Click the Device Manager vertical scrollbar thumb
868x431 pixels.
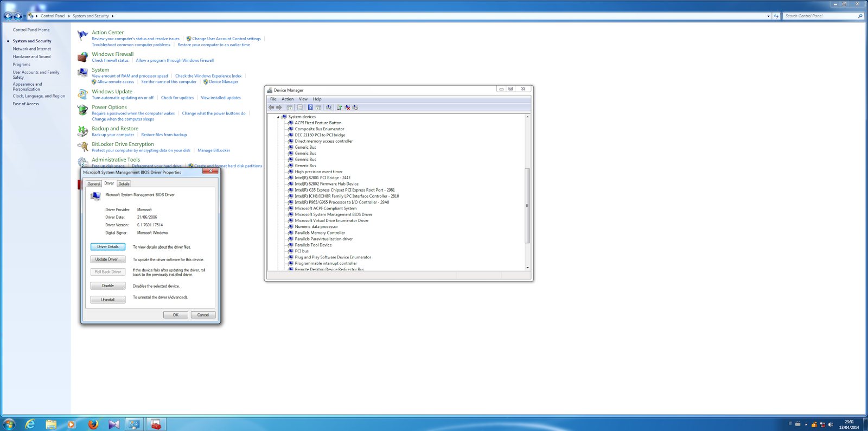pyautogui.click(x=527, y=206)
